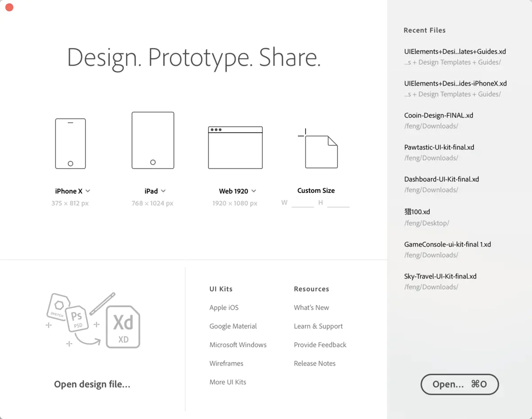This screenshot has height=419, width=532.
Task: Pick the Web 1920 browser artboard icon
Action: coord(235,148)
